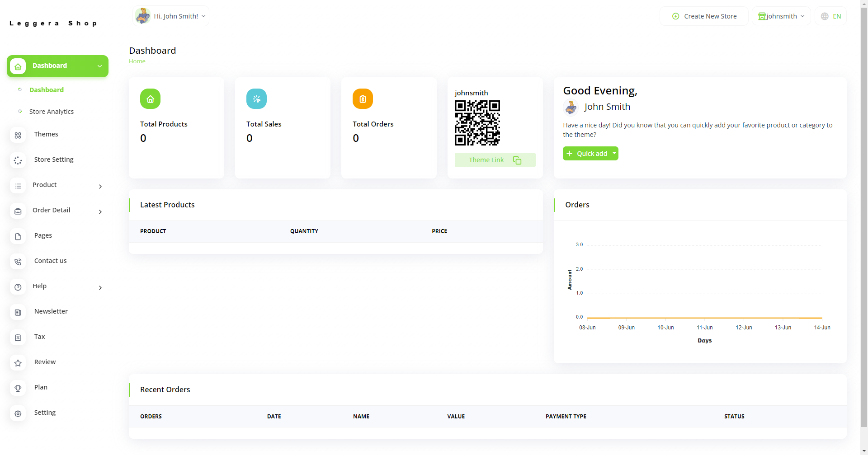This screenshot has width=868, height=455.
Task: Click the Home breadcrumb link
Action: (x=137, y=61)
